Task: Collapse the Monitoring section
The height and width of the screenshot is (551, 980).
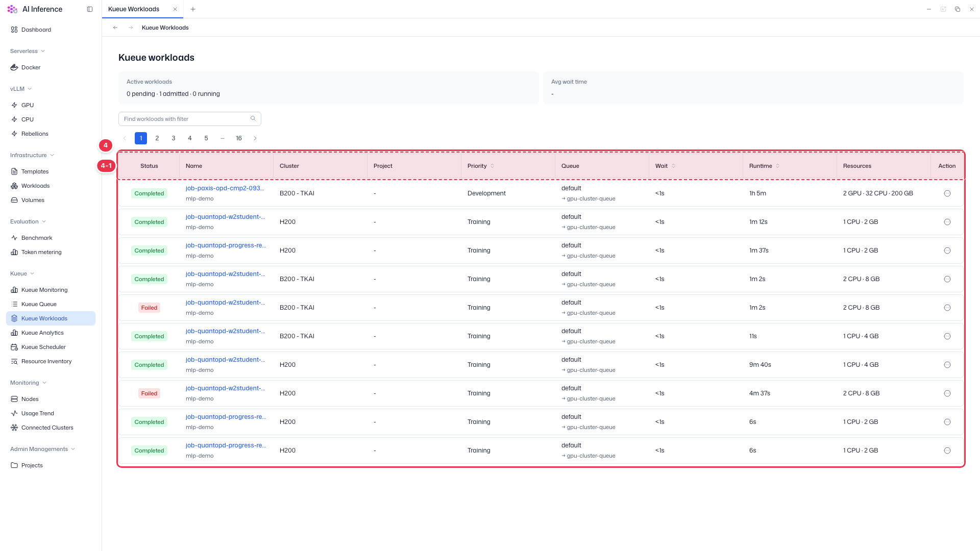Action: pos(29,383)
